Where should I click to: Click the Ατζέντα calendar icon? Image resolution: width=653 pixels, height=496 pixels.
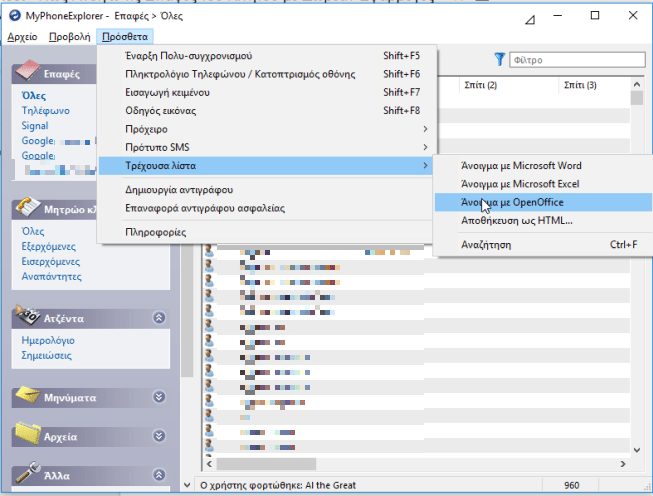(27, 316)
